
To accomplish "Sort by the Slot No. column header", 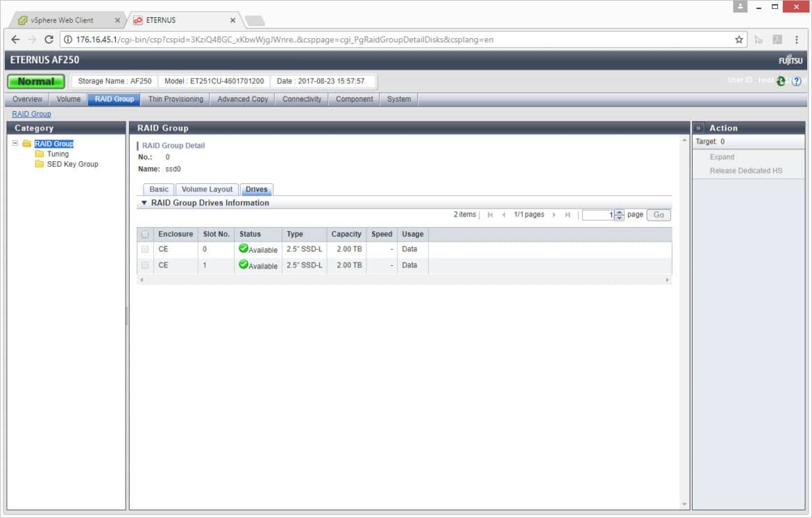I will pyautogui.click(x=216, y=234).
